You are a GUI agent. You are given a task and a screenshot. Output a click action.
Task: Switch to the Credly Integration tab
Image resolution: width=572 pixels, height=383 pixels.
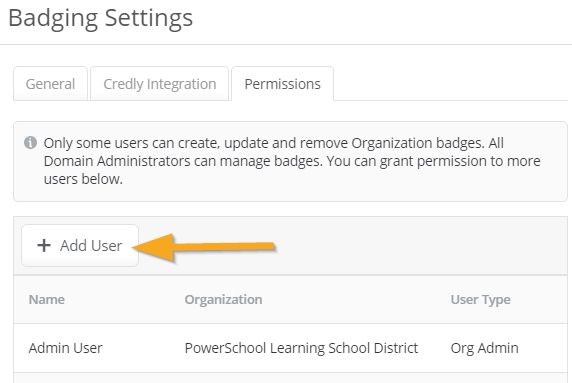pos(160,84)
